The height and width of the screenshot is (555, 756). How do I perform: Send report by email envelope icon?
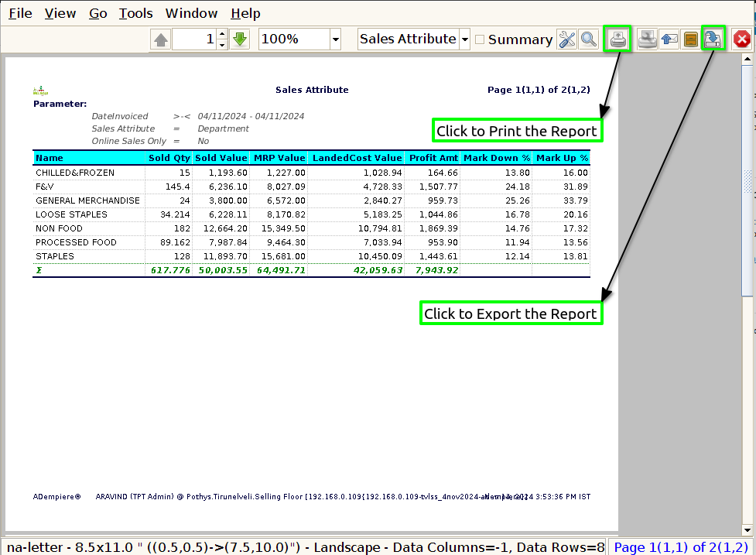pyautogui.click(x=669, y=39)
